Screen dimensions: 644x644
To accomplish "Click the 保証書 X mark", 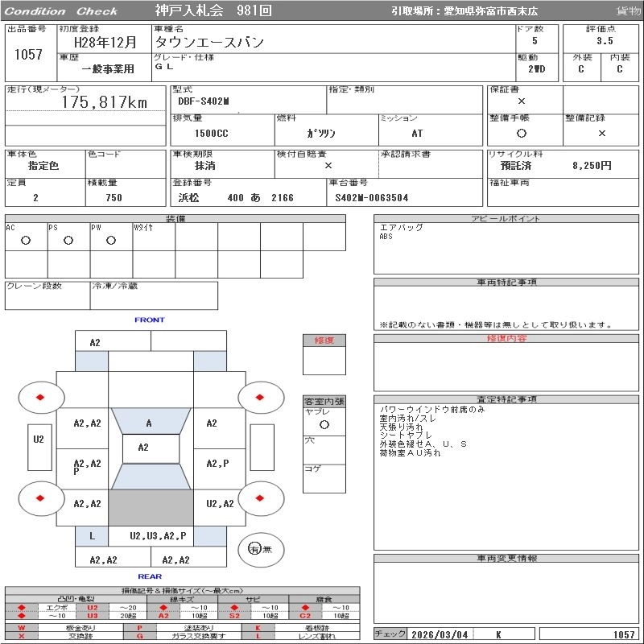I will (x=522, y=101).
